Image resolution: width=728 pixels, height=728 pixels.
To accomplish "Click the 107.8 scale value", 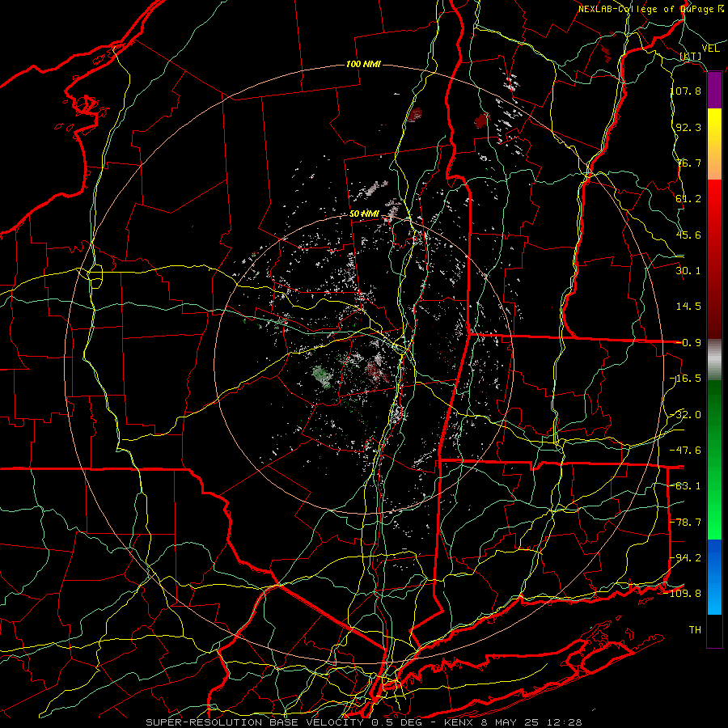I will [686, 91].
